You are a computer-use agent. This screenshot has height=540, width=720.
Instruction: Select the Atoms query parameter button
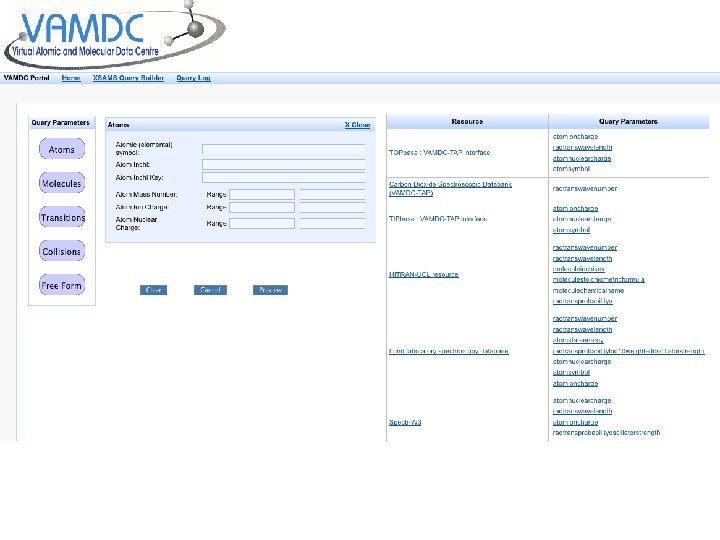62,149
